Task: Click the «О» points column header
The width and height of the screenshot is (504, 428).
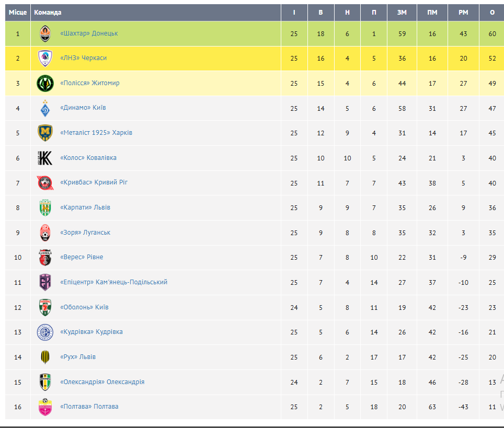Action: (x=492, y=13)
